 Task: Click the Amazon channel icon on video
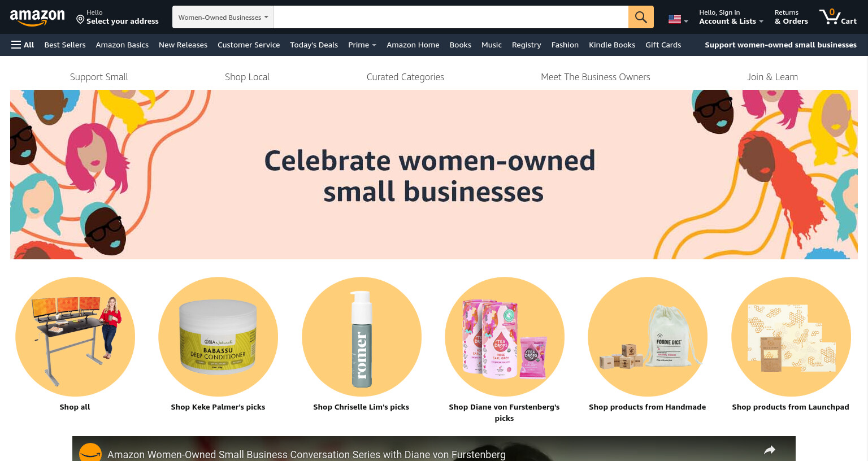click(x=90, y=453)
